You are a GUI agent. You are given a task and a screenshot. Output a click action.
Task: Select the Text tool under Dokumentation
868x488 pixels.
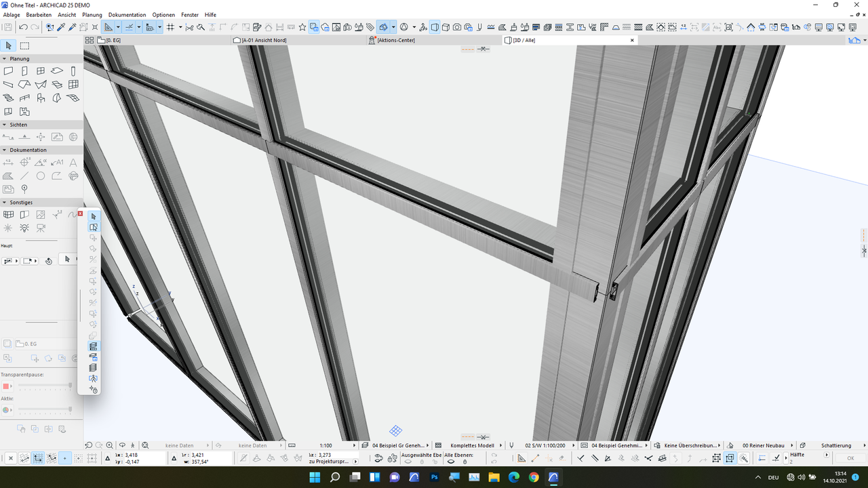point(73,162)
